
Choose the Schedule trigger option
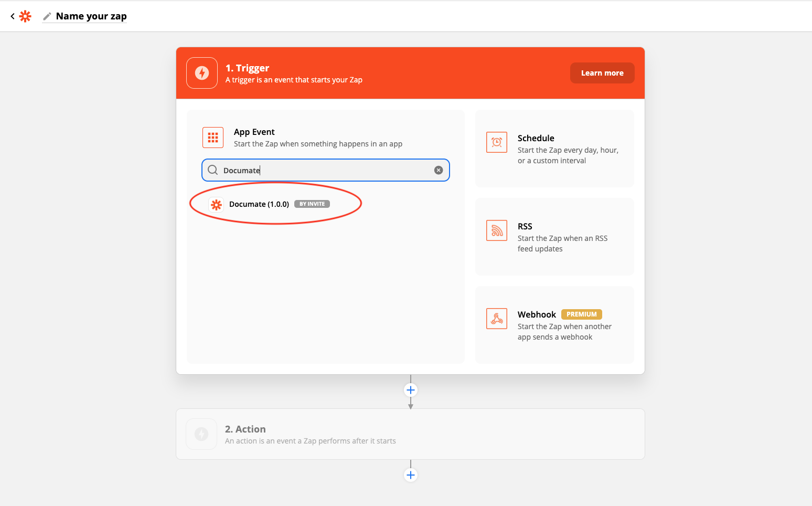point(554,149)
